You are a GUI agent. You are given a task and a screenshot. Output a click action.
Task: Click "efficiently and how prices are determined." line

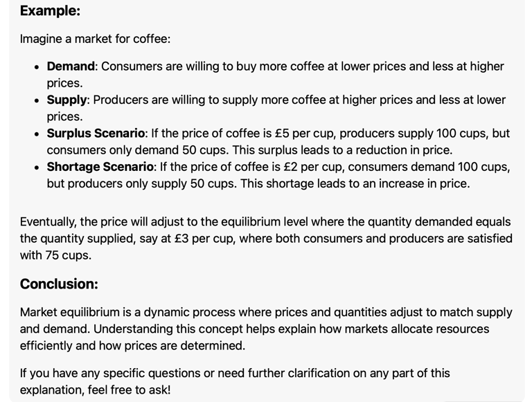click(x=133, y=346)
